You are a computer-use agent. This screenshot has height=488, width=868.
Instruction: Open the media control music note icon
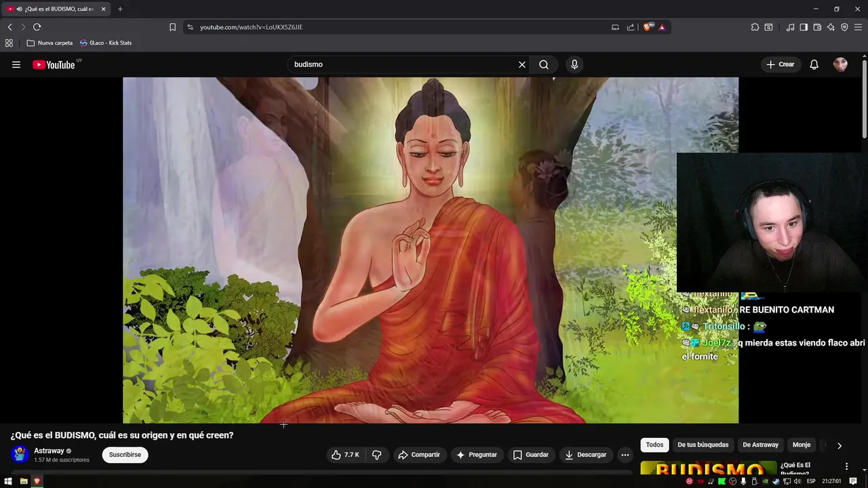point(790,27)
